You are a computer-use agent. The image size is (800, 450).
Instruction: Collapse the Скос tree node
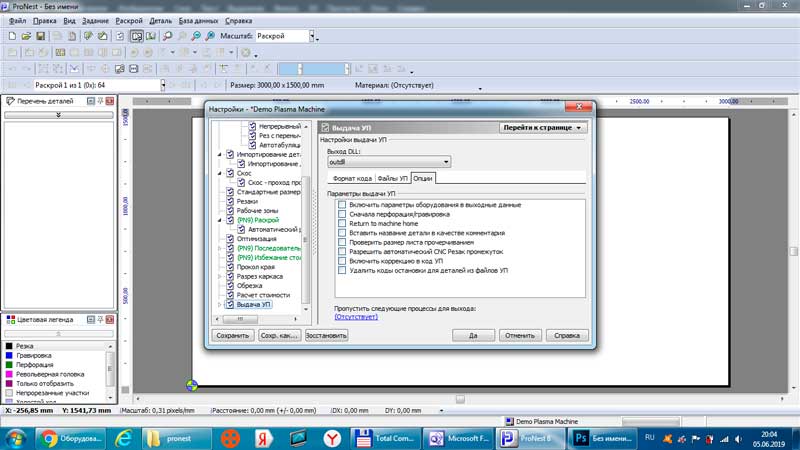[220, 173]
